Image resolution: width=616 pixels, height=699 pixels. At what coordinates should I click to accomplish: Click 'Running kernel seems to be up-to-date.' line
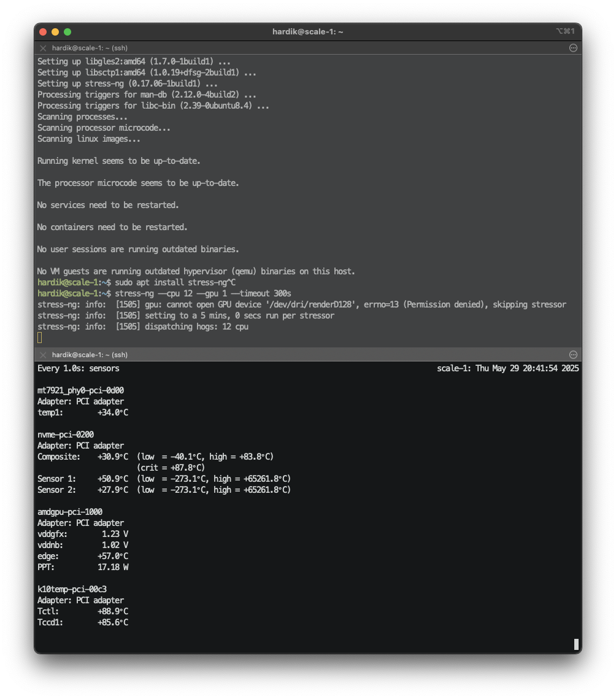(x=119, y=161)
